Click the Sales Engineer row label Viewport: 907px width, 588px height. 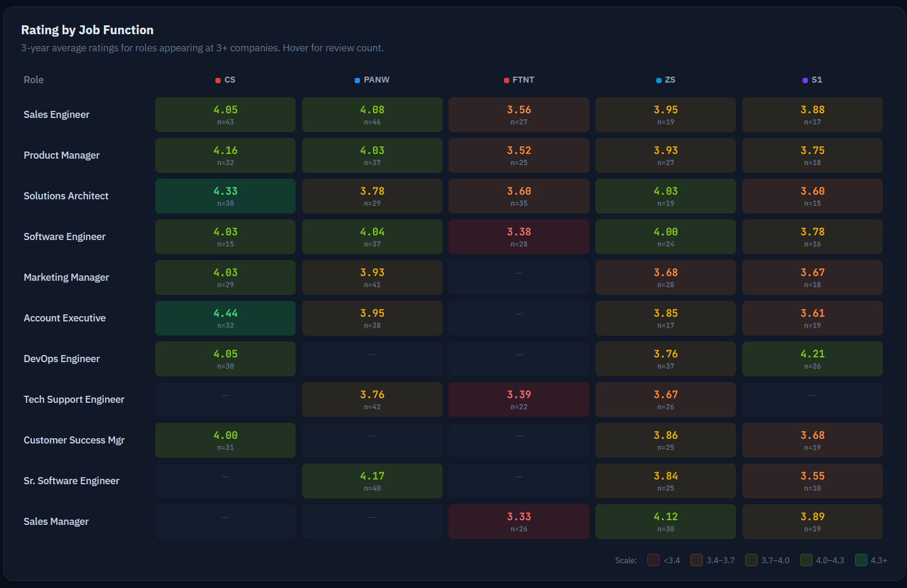click(x=57, y=114)
